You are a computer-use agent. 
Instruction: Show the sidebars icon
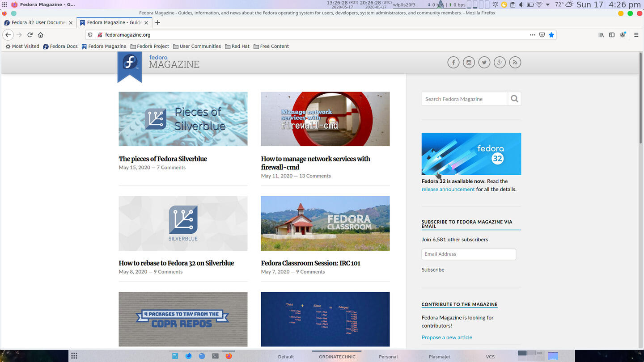click(x=612, y=35)
